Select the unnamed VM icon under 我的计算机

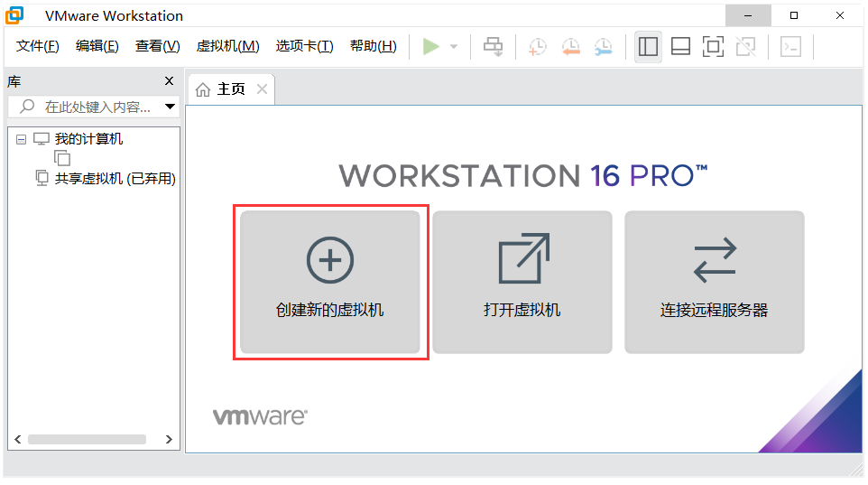(x=62, y=158)
